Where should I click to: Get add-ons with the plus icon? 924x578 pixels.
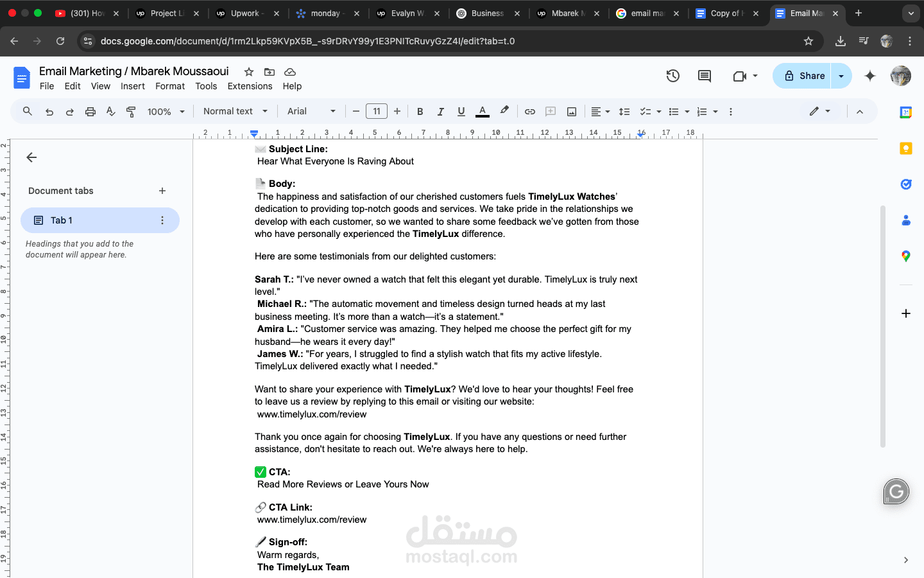[x=906, y=313]
